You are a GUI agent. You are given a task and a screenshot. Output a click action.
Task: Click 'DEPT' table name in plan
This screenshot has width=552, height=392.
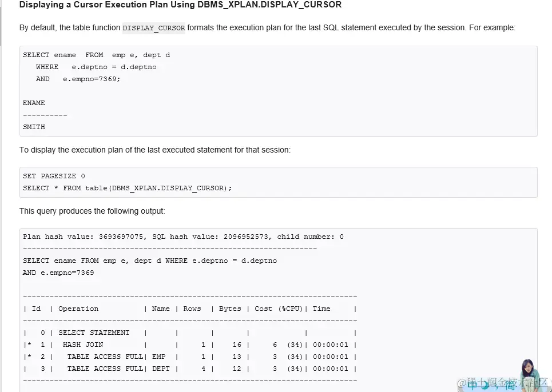point(161,369)
